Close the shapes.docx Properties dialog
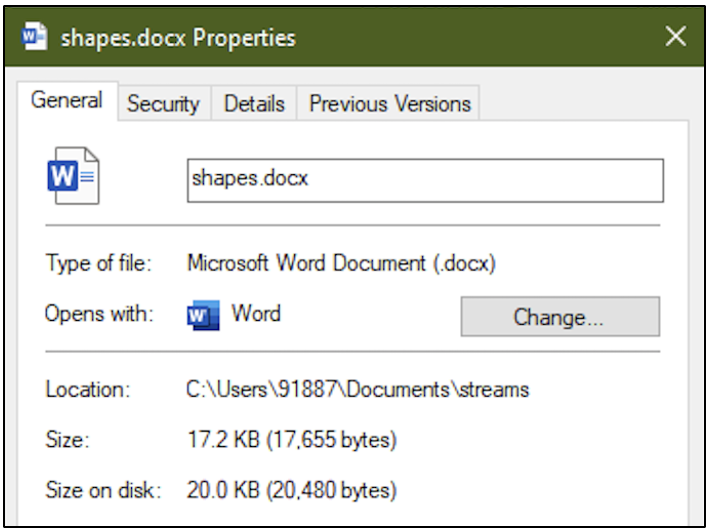This screenshot has height=532, width=712. click(x=675, y=36)
